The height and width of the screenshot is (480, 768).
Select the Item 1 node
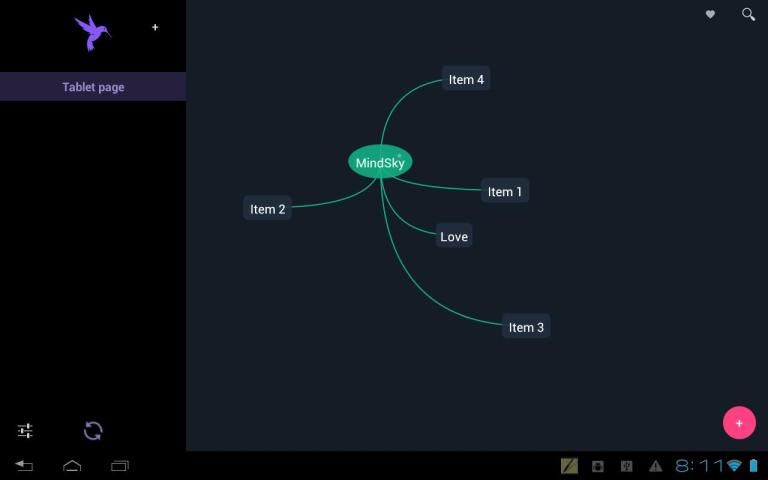[x=505, y=191]
